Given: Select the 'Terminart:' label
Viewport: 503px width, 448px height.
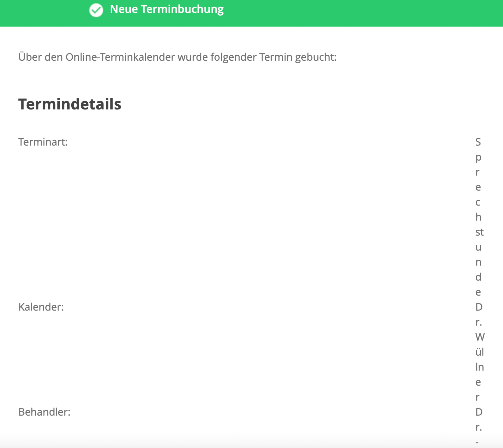Looking at the screenshot, I should click(x=43, y=142).
